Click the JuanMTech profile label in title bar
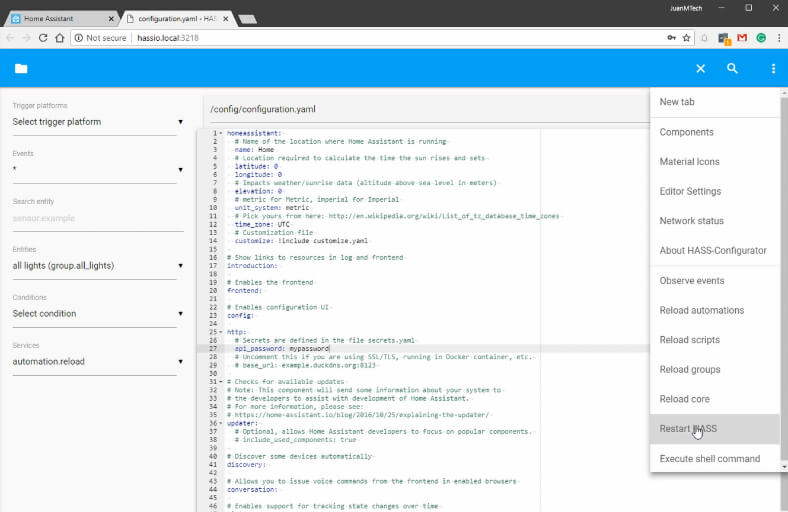788x512 pixels. (686, 9)
